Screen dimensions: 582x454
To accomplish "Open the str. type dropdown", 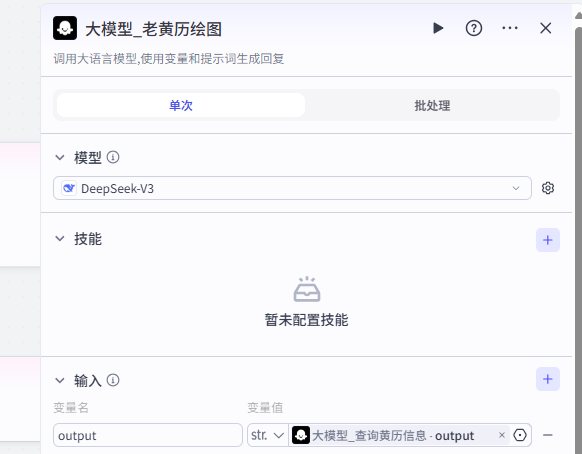I will point(268,435).
